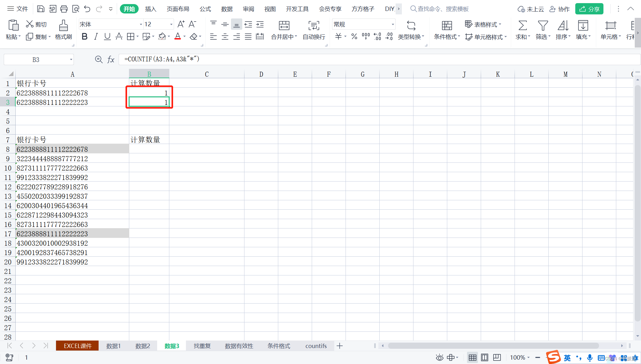Image resolution: width=641 pixels, height=364 pixels.
Task: Click the Filter (筛选) funnel icon
Action: tap(543, 25)
